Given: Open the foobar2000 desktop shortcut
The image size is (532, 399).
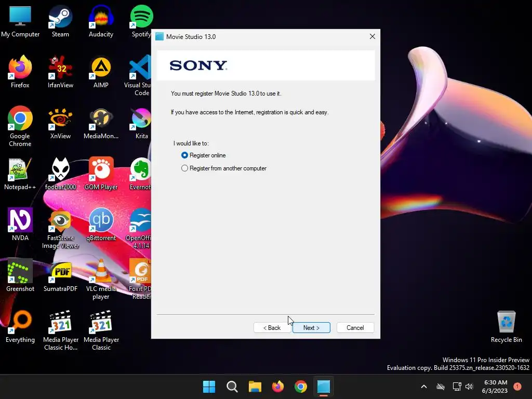Looking at the screenshot, I should (x=60, y=174).
